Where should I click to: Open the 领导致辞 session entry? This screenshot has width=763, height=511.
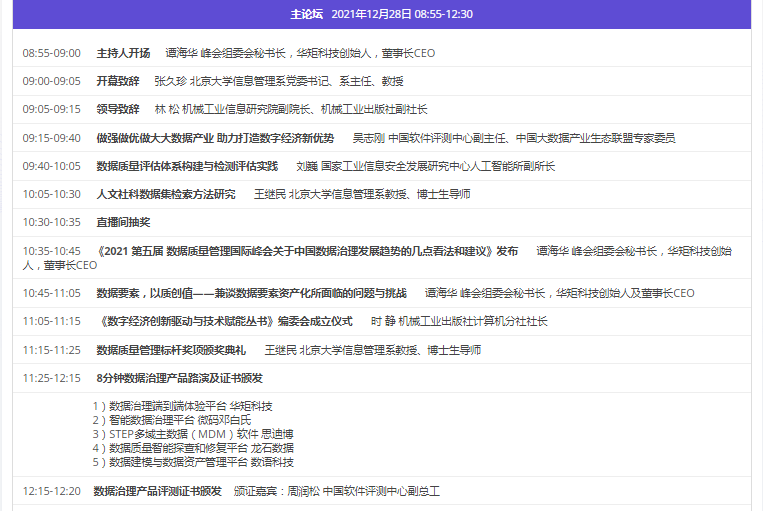[x=117, y=109]
